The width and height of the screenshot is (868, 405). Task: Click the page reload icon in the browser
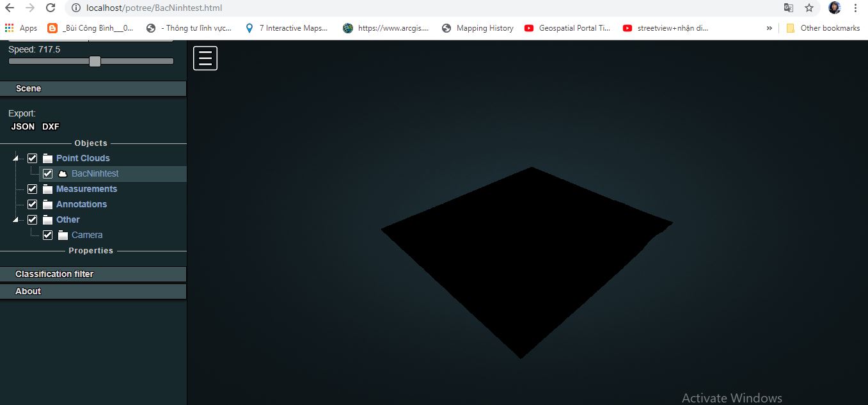pyautogui.click(x=51, y=8)
